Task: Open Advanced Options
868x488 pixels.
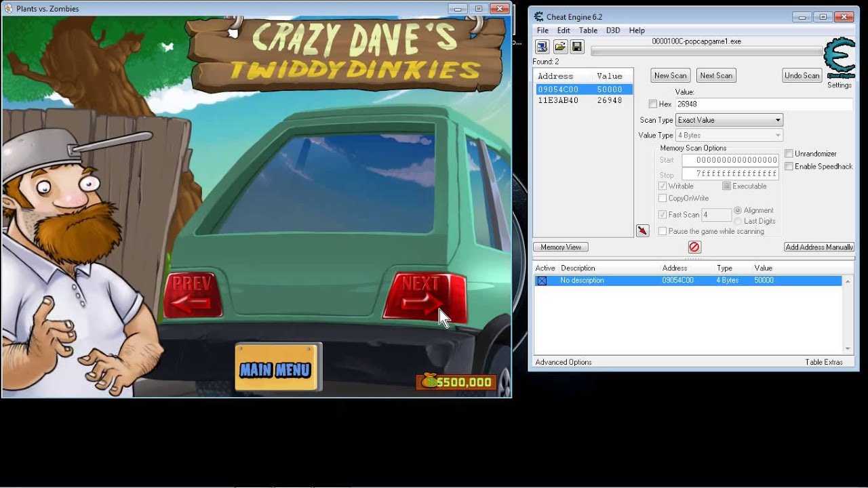Action: pos(564,362)
